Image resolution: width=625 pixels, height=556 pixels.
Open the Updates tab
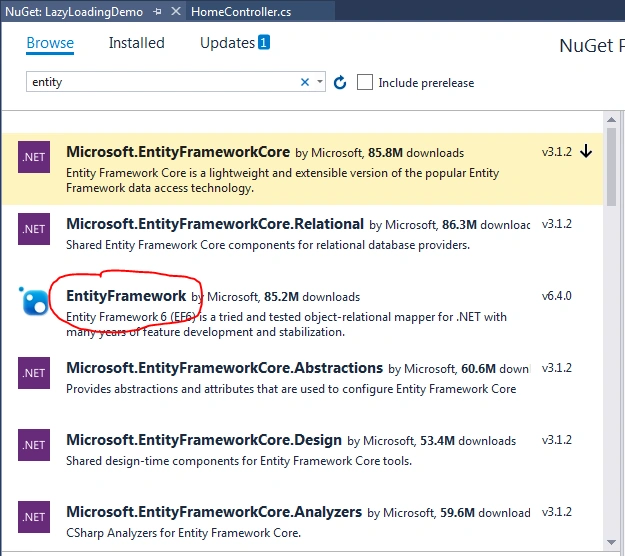(235, 43)
